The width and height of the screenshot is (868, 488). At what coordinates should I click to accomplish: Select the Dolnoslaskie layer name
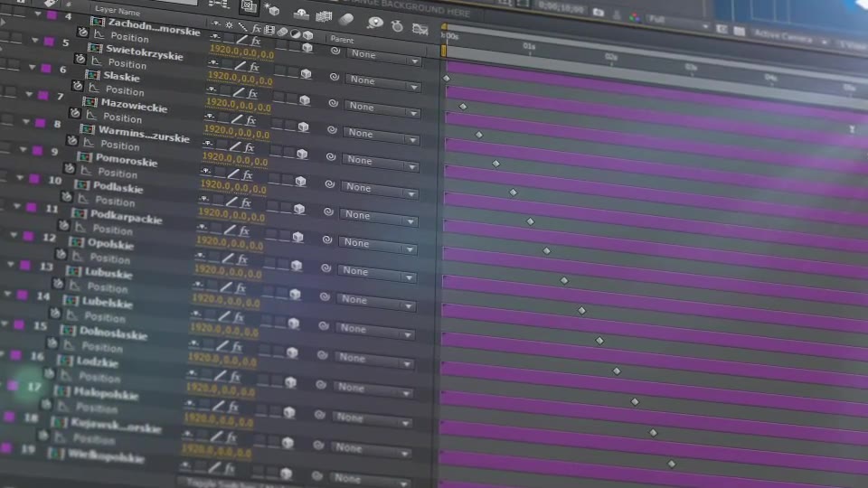tap(114, 333)
